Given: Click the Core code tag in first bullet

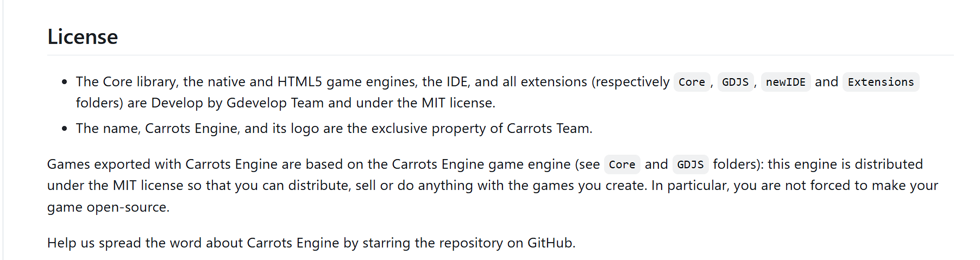Looking at the screenshot, I should click(692, 82).
